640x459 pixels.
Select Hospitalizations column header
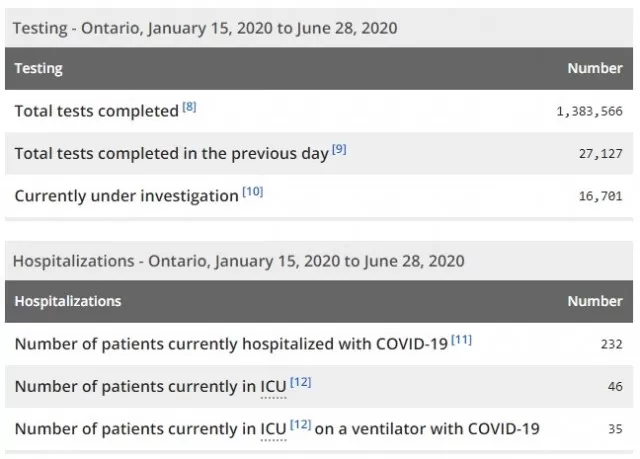(x=68, y=301)
